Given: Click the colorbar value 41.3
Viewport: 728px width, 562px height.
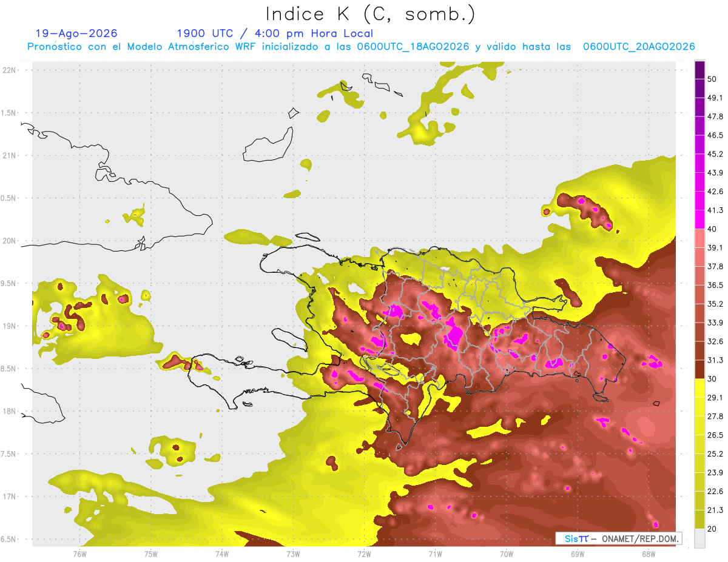Looking at the screenshot, I should [715, 210].
